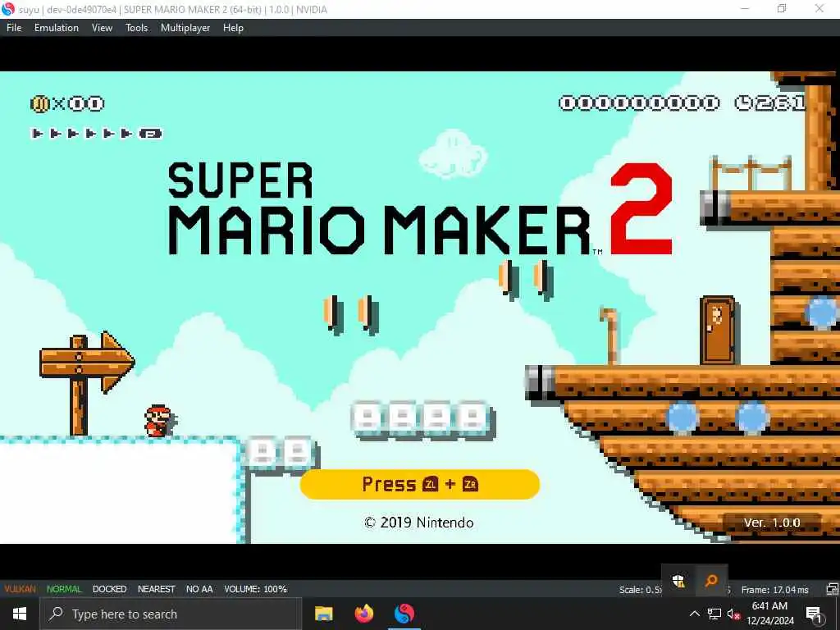840x630 pixels.
Task: Open File Explorer from the taskbar
Action: pos(323,614)
